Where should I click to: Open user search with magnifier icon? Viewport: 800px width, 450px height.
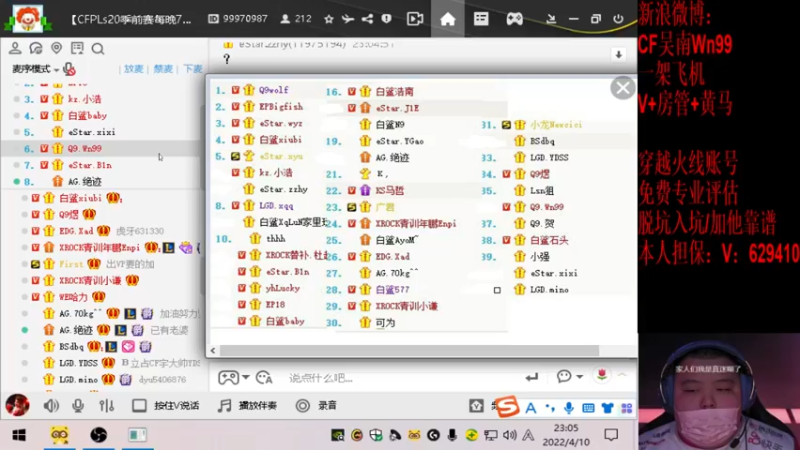coord(98,48)
